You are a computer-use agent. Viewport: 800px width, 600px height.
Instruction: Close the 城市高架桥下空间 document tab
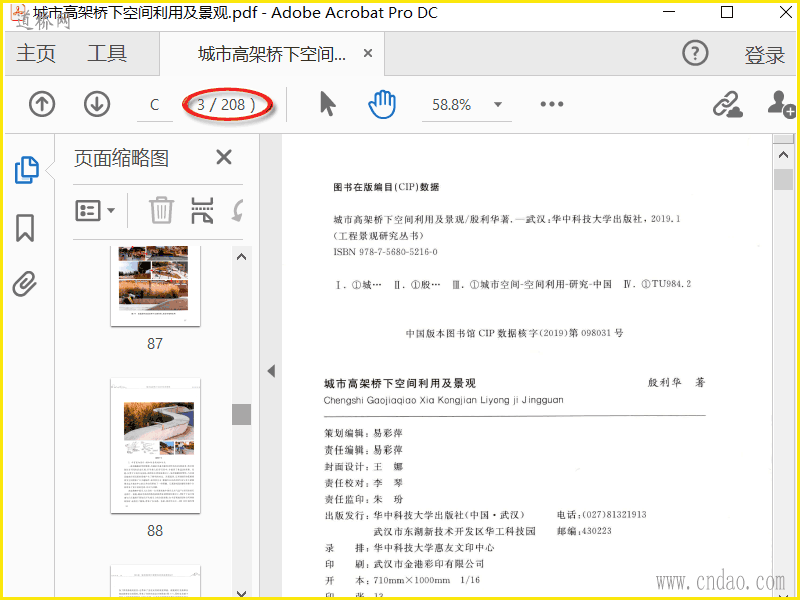pyautogui.click(x=368, y=53)
